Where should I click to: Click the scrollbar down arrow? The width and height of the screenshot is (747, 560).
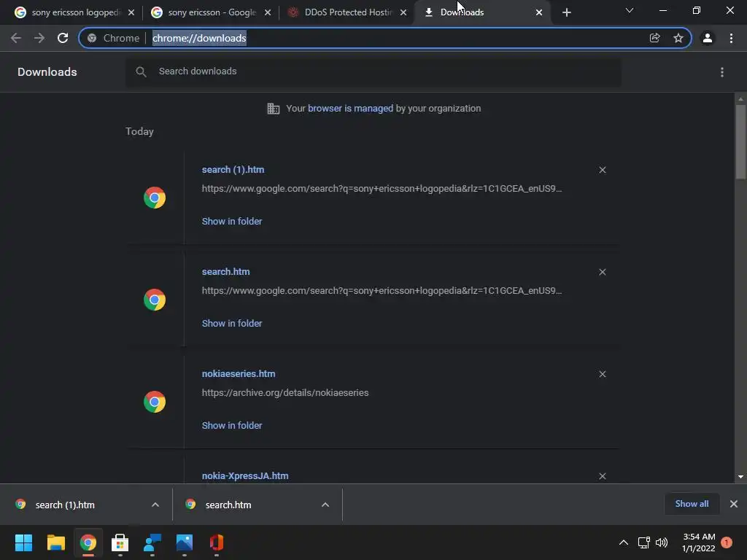[740, 477]
